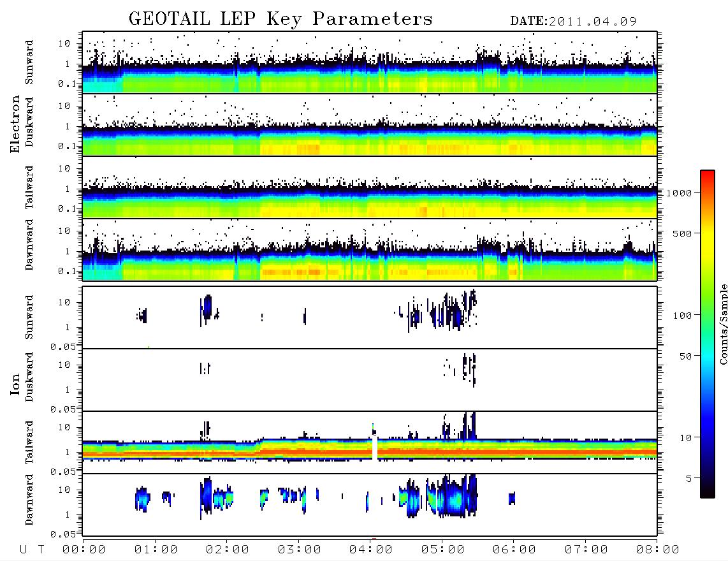Click the 06:00 time tick label
The image size is (728, 561).
(514, 550)
